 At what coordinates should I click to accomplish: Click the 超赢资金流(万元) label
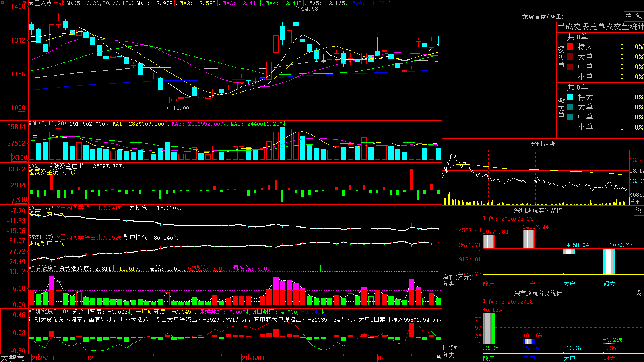(x=52, y=172)
